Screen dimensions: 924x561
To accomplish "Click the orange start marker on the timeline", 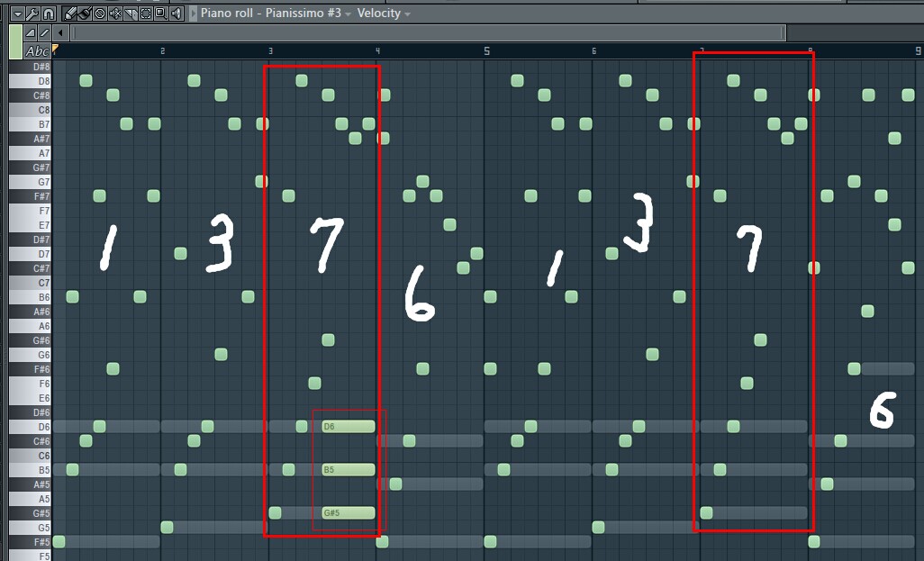I will 56,48.
